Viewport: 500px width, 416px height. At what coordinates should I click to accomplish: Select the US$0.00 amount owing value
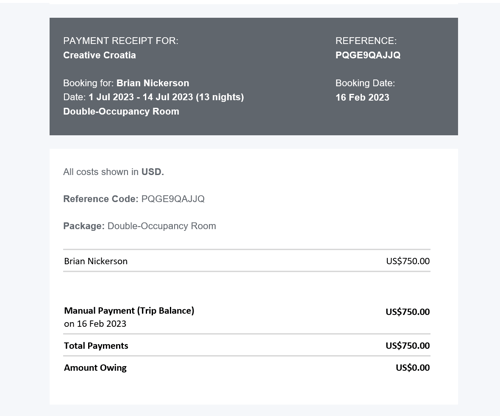(412, 368)
